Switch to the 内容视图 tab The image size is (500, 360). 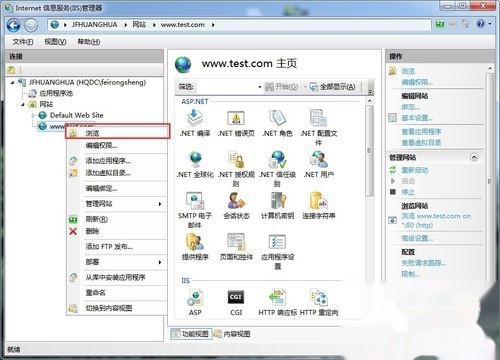pyautogui.click(x=232, y=334)
